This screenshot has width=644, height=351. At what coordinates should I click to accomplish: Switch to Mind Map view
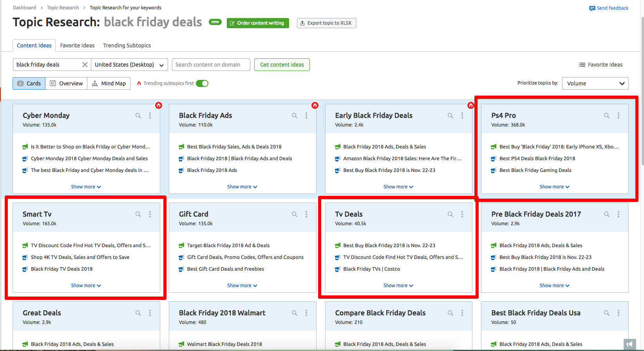click(109, 83)
